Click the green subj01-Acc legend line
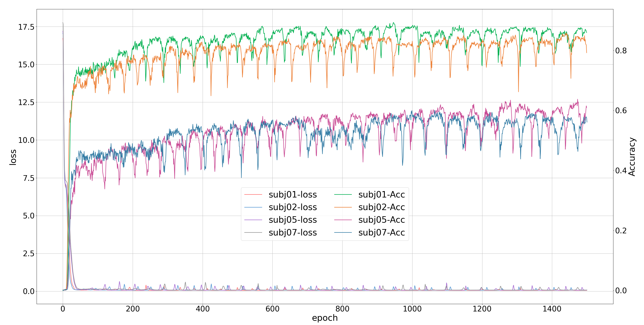The image size is (644, 325). [x=343, y=195]
